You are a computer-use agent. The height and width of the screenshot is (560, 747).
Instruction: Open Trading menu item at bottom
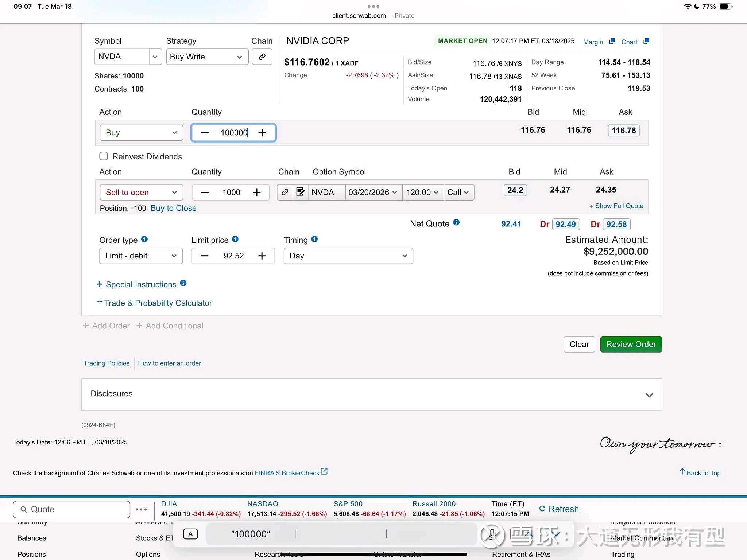coord(622,554)
